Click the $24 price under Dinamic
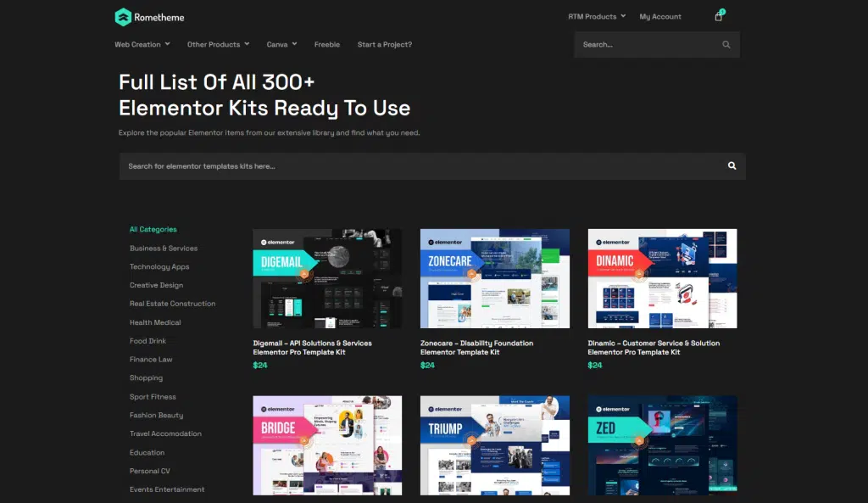This screenshot has height=503, width=868. point(595,365)
